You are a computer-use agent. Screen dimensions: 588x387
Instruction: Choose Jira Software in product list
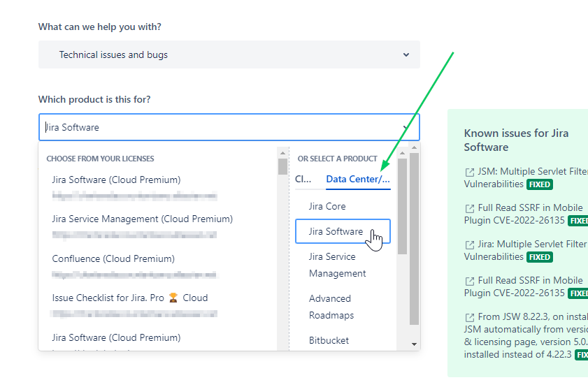point(343,231)
